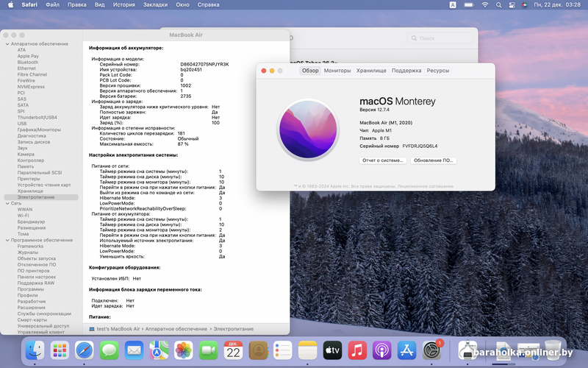The image size is (588, 368).
Task: Switch to the Хранилище tab
Action: (371, 71)
